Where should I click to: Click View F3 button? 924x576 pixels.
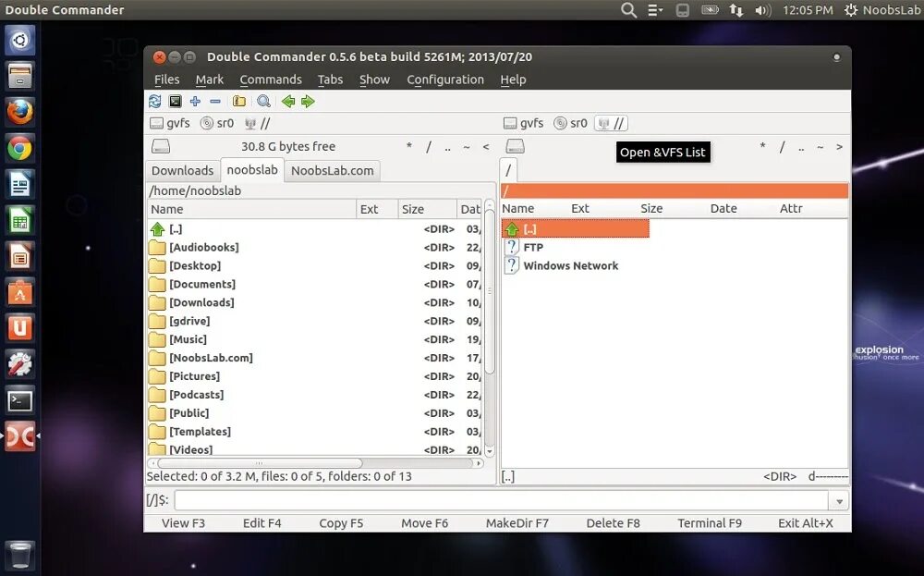(x=183, y=523)
